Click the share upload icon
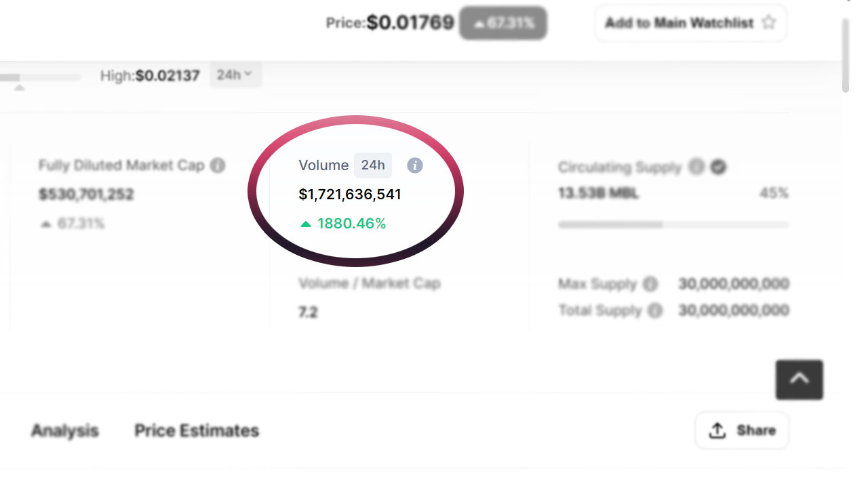This screenshot has height=488, width=868. coord(717,430)
